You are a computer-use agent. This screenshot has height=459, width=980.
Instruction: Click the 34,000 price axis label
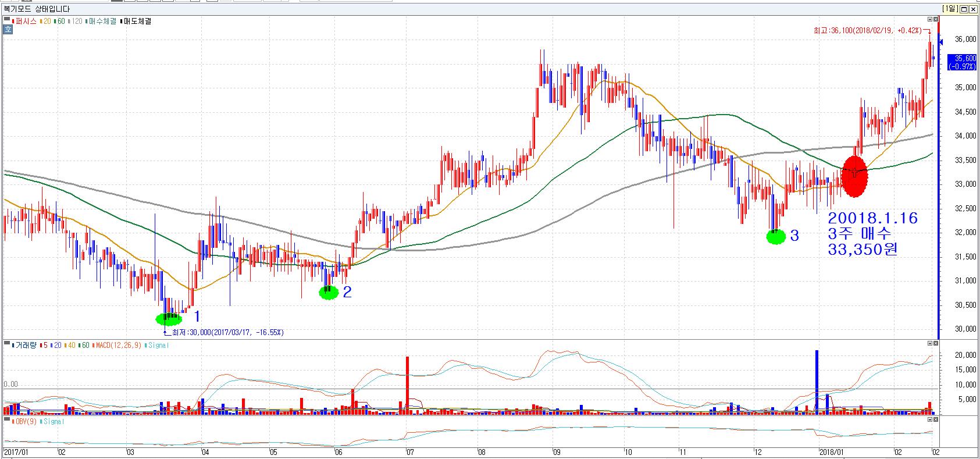(964, 136)
